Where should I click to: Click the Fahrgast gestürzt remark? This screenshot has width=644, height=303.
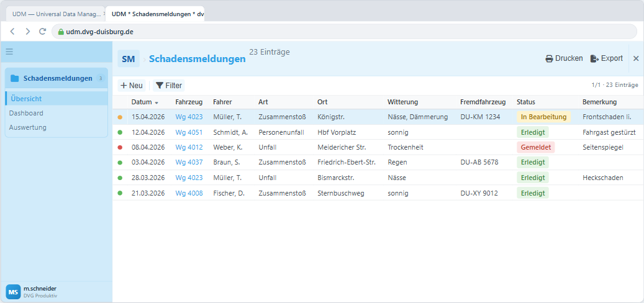[x=609, y=132]
